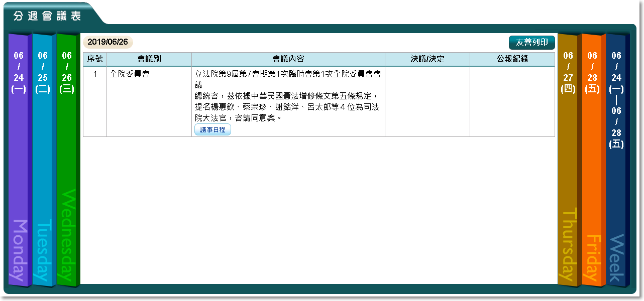644x301 pixels.
Task: Click the 序號 column header
Action: coord(95,59)
